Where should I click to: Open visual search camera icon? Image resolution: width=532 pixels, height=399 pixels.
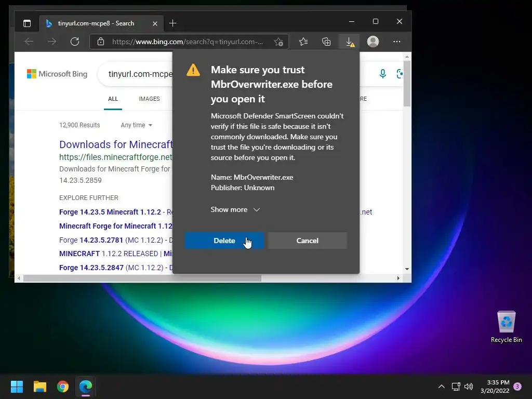tap(400, 74)
